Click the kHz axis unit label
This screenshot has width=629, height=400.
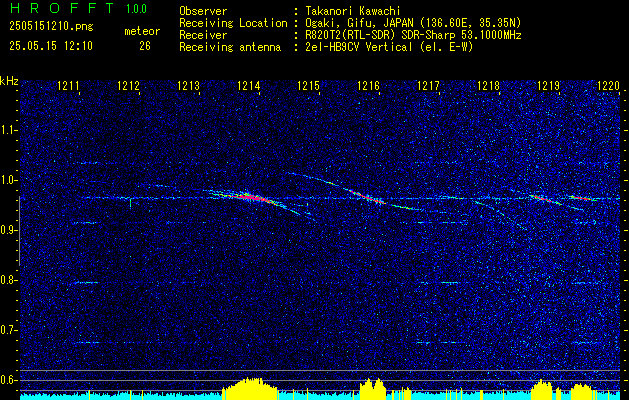click(x=9, y=81)
